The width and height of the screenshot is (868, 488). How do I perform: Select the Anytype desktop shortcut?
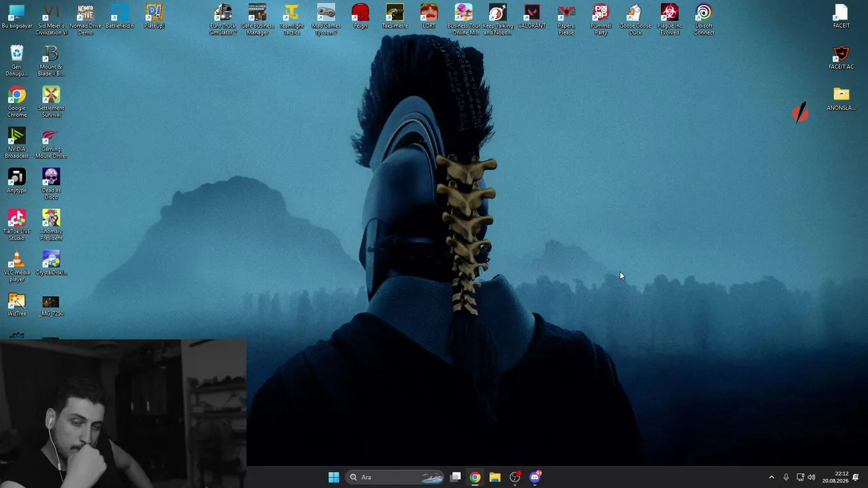16,181
